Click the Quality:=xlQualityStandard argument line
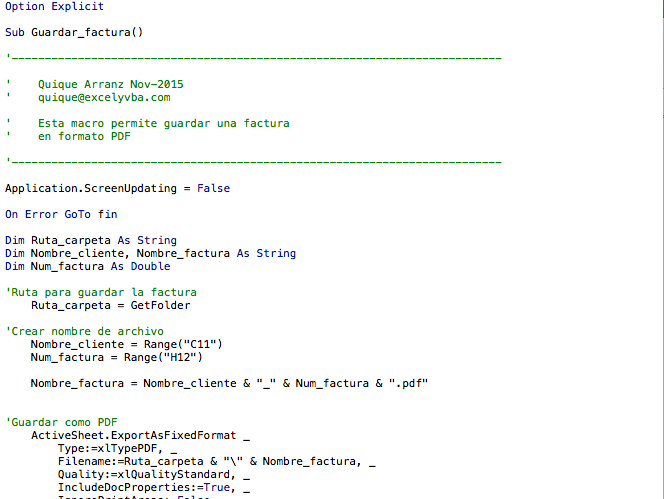The height and width of the screenshot is (499, 664). pos(154,474)
